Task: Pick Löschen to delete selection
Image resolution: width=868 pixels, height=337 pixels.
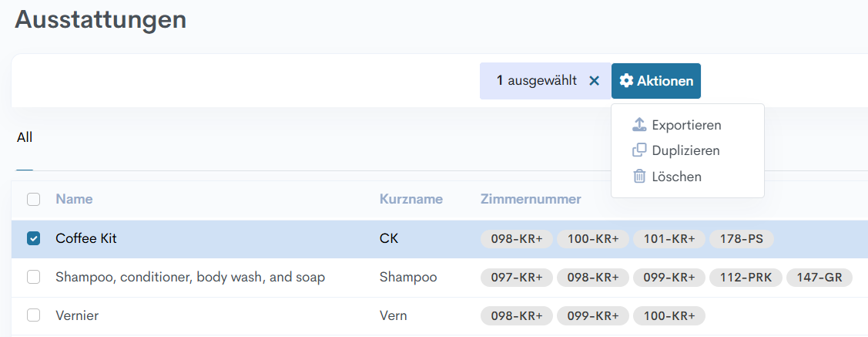Action: pos(676,177)
